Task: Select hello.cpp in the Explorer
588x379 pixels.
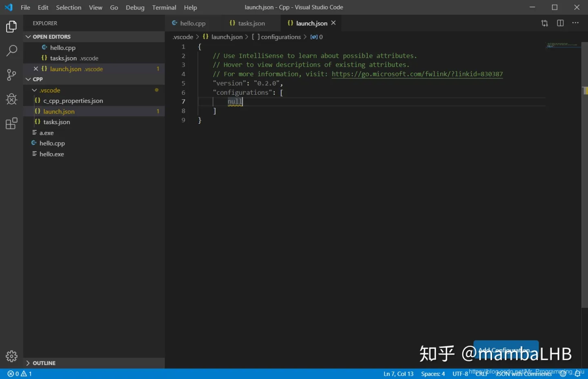Action: pos(52,143)
